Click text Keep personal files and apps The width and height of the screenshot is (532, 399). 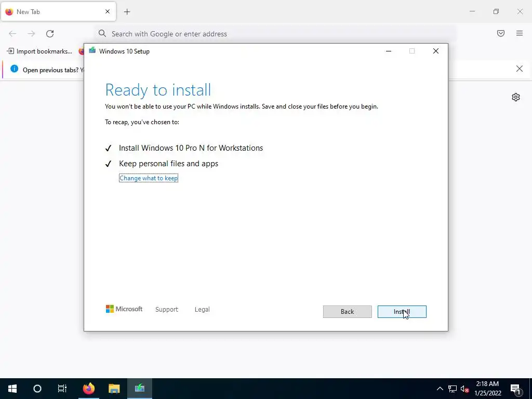coord(169,164)
